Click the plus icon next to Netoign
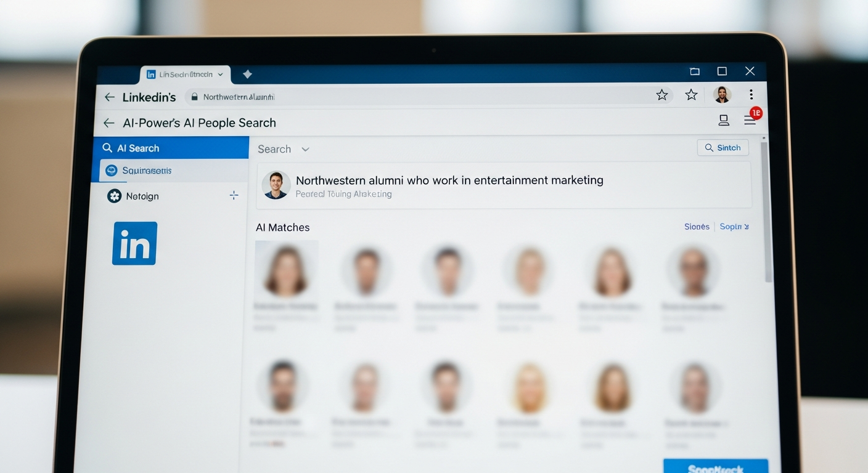The image size is (868, 473). point(234,196)
